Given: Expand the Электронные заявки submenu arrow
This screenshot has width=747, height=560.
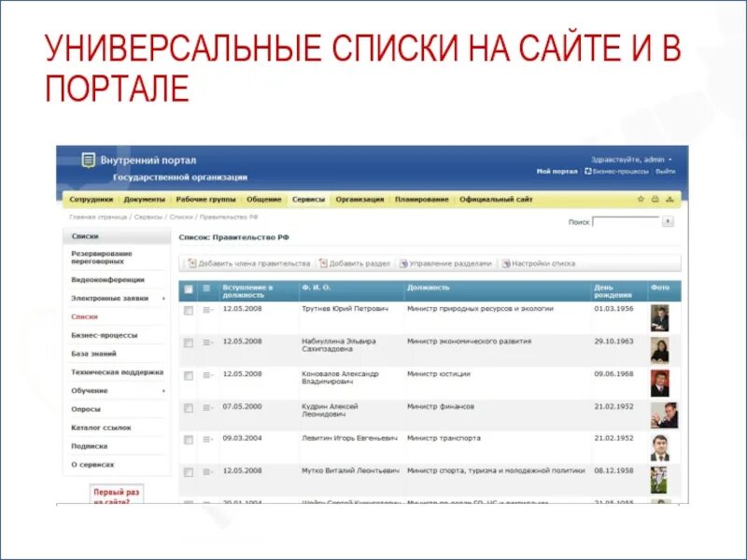Looking at the screenshot, I should click(x=163, y=299).
